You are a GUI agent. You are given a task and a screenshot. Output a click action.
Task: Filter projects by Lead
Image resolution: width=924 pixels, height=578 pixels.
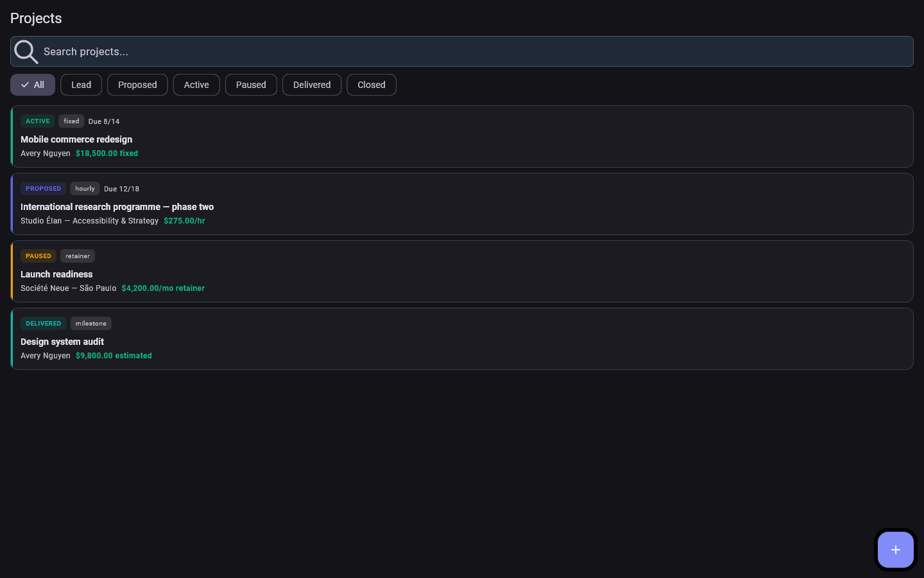(x=81, y=85)
